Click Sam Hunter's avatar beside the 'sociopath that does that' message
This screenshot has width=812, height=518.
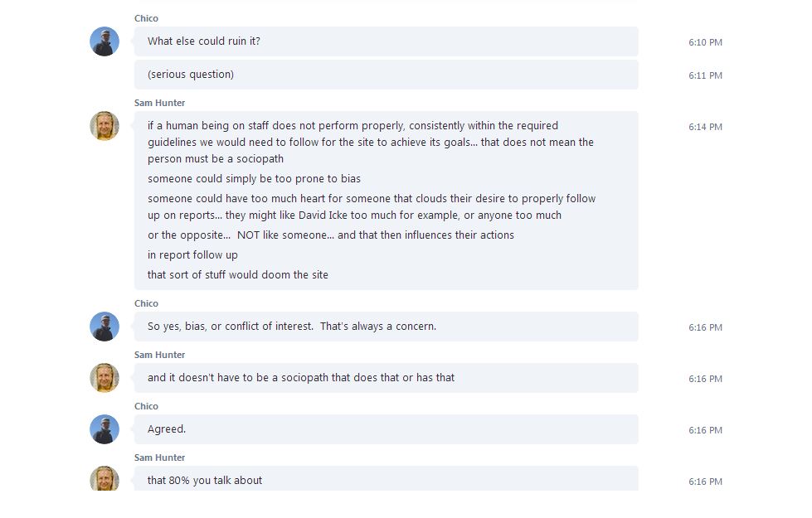(x=105, y=378)
